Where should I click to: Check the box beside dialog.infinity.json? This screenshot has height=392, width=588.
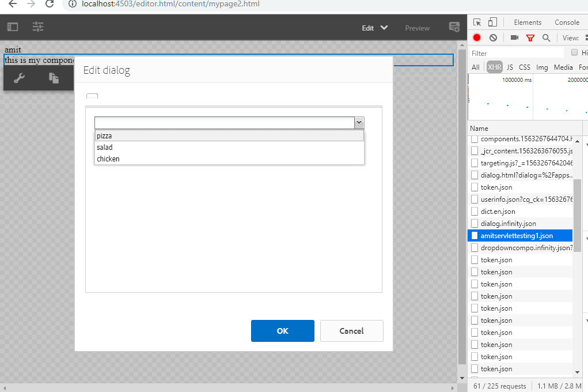tap(475, 224)
